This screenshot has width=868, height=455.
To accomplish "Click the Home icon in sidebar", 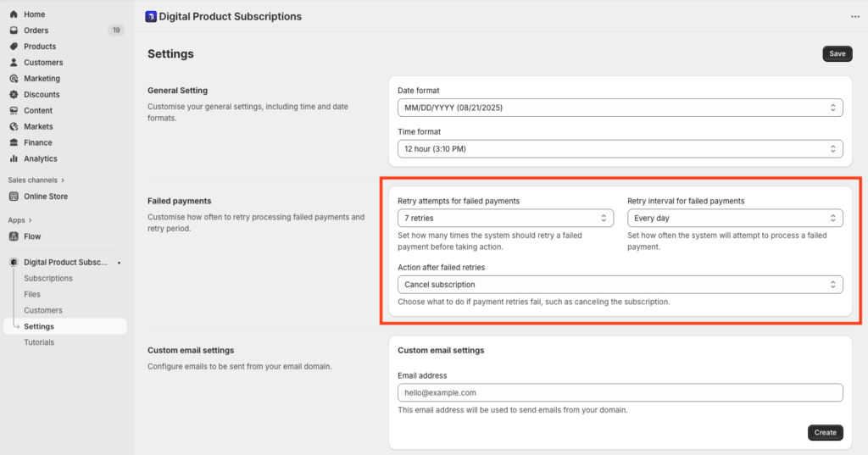I will click(14, 14).
